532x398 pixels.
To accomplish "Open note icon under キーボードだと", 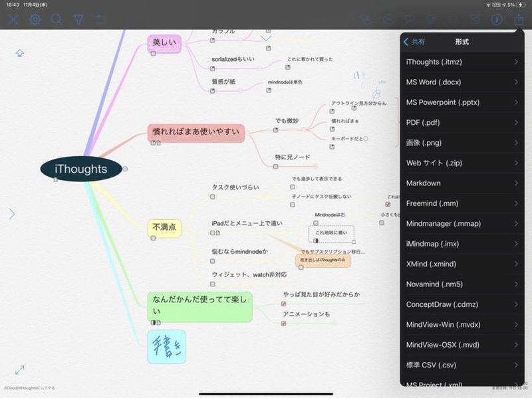I will click(x=332, y=147).
